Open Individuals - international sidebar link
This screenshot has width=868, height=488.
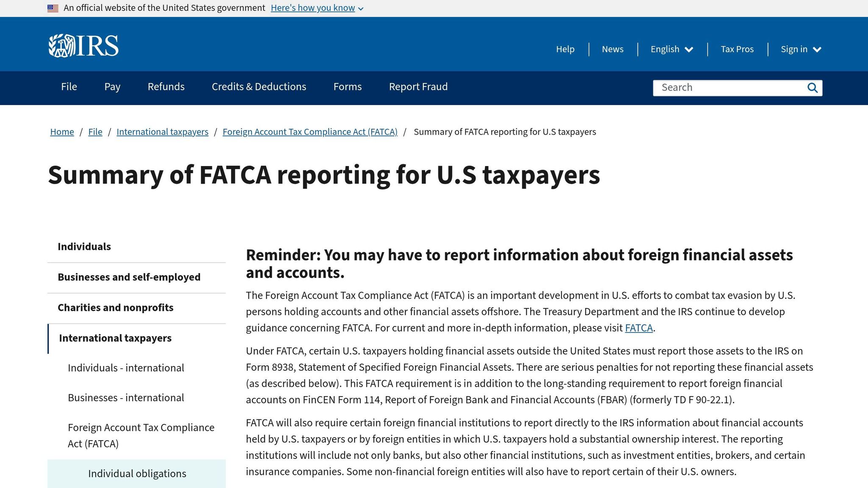(126, 368)
